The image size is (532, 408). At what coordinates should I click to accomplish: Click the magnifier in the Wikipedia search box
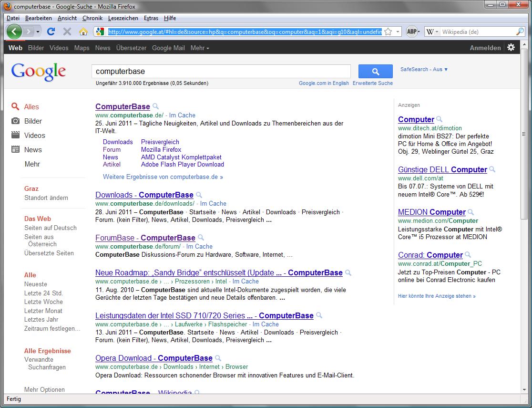tap(520, 31)
